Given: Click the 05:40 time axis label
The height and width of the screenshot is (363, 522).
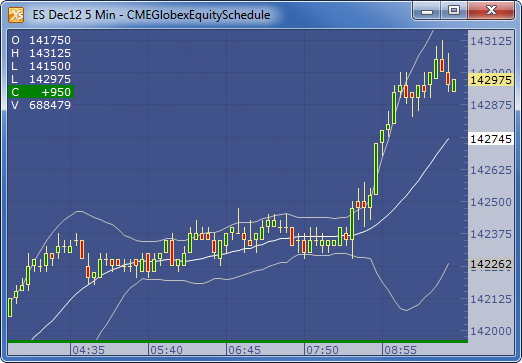Looking at the screenshot, I should pos(166,350).
